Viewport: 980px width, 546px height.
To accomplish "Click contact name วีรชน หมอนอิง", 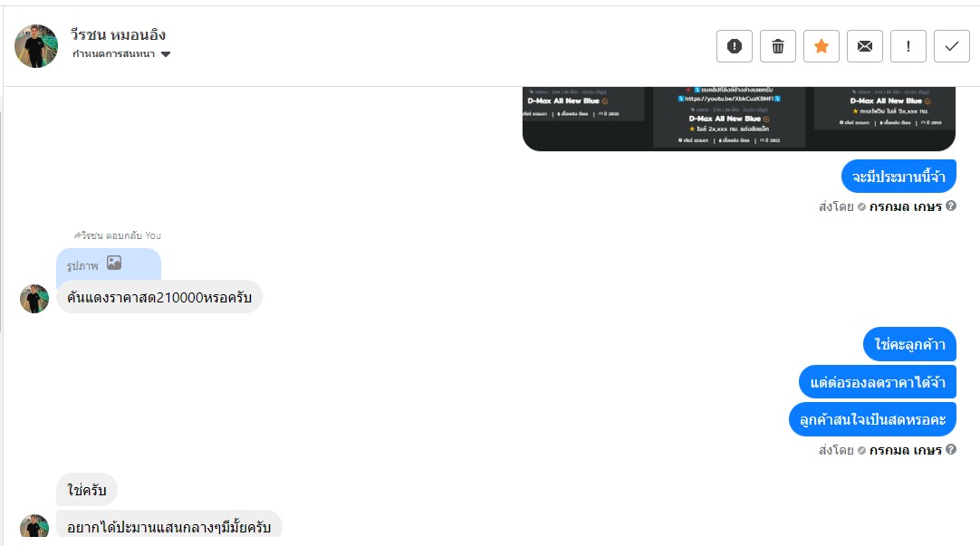I will click(x=118, y=35).
